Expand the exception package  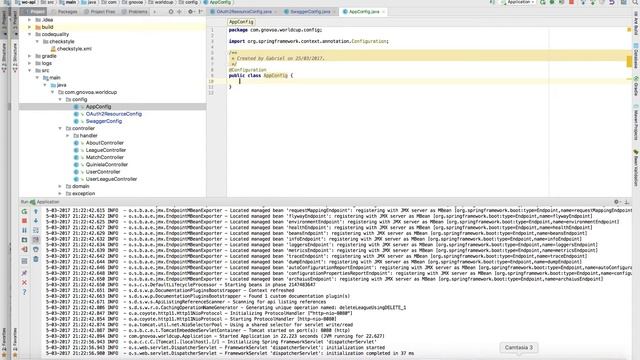60,193
